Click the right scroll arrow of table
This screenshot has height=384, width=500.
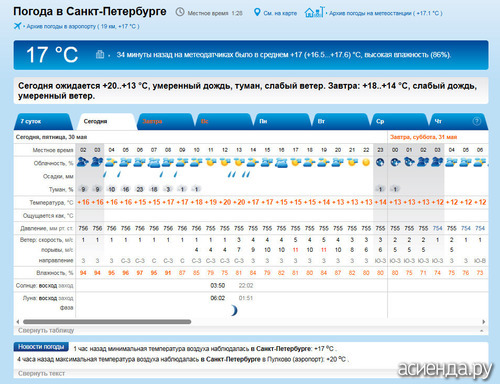point(483,322)
